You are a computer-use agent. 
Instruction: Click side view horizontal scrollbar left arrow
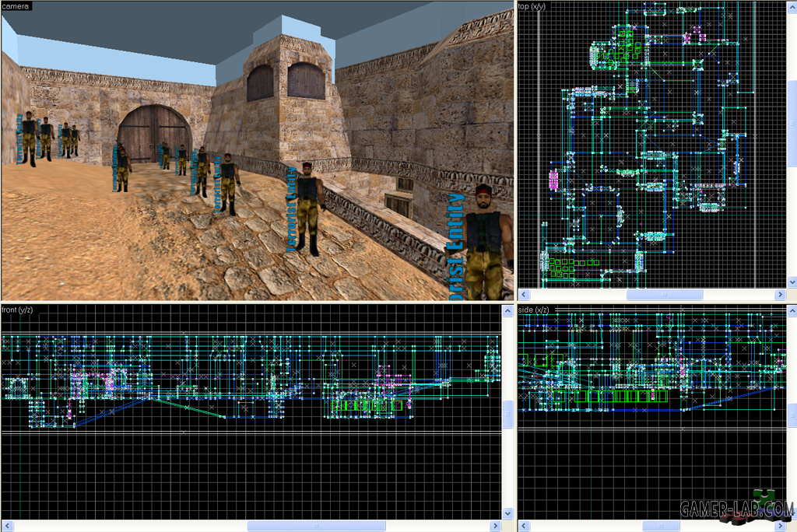tap(524, 526)
